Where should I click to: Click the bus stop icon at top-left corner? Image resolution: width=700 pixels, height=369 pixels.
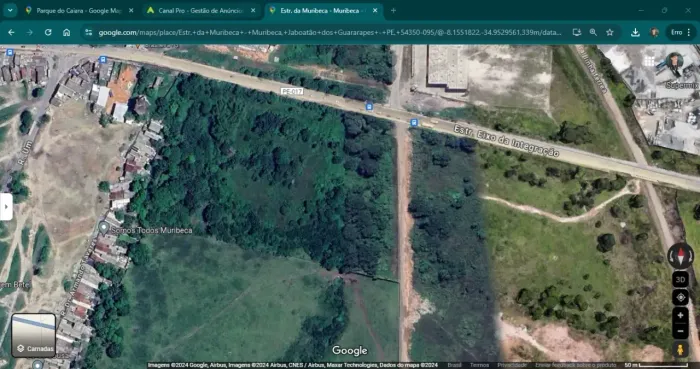point(9,52)
